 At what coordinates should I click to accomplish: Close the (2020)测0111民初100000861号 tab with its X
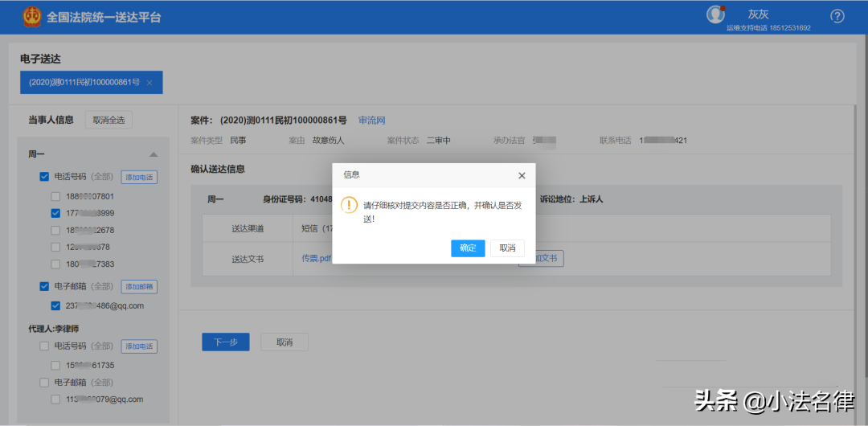point(149,83)
